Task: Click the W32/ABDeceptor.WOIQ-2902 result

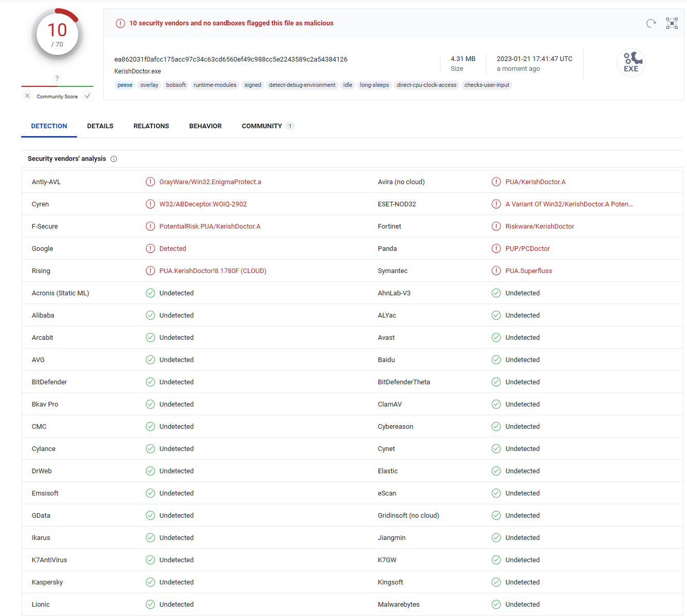Action: point(203,204)
